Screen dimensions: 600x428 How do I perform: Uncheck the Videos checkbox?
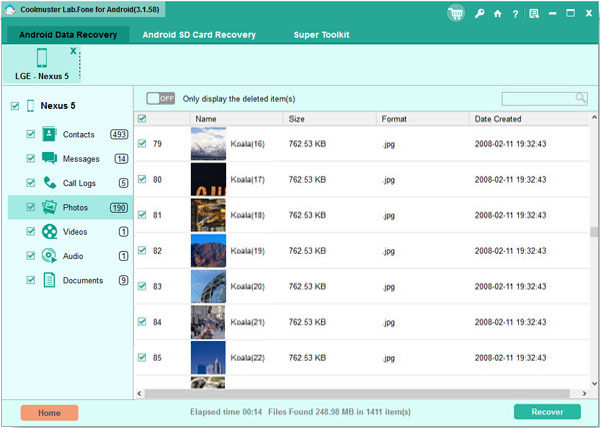(31, 231)
